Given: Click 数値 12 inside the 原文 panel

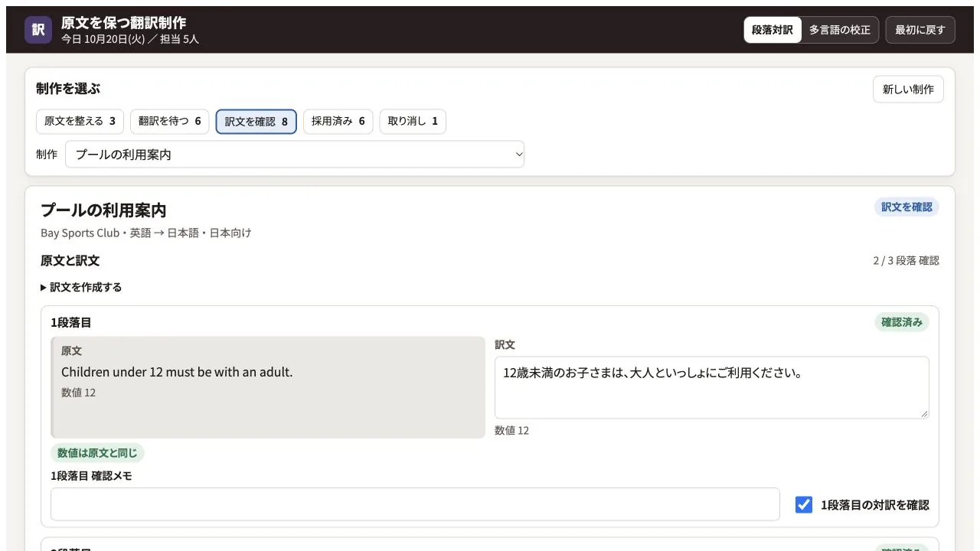Looking at the screenshot, I should [78, 393].
